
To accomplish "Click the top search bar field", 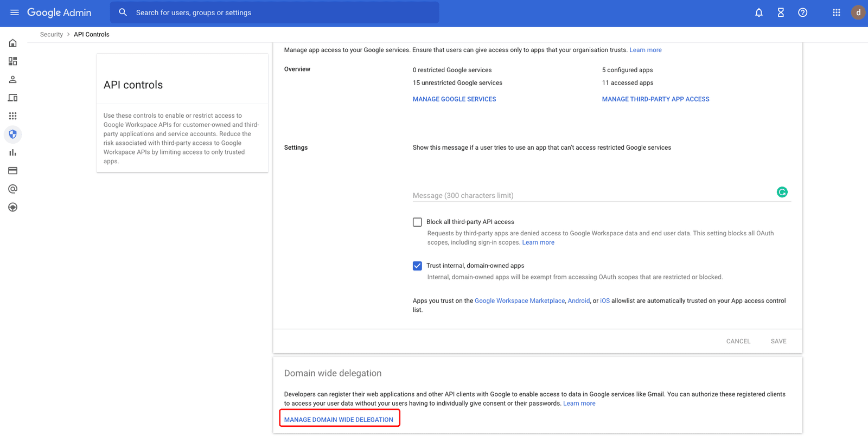I will point(275,12).
